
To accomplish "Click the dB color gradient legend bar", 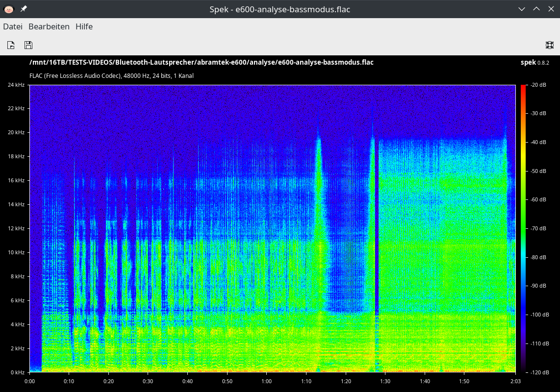I will [523, 228].
